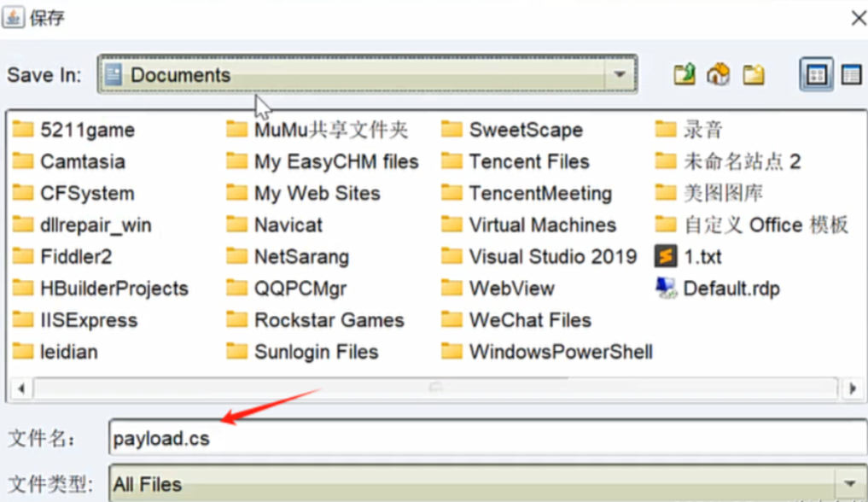Select the Tencent Files folder
Viewport: 868px width, 502px height.
[x=516, y=161]
